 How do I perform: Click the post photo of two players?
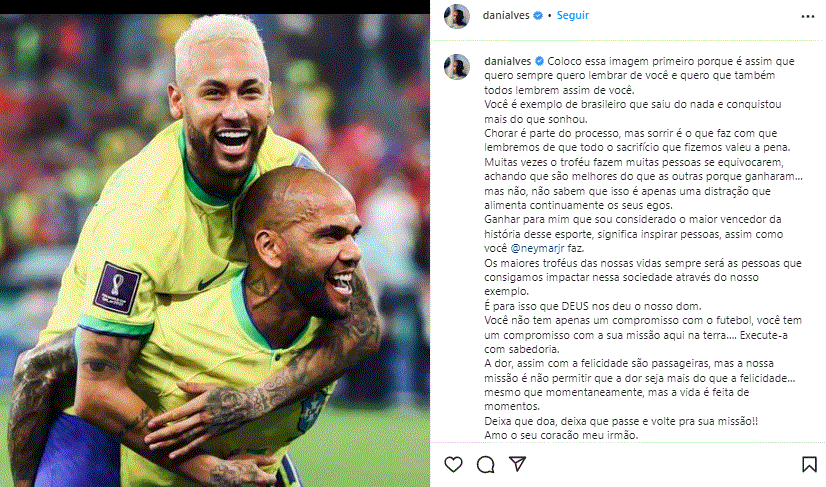pos(215,250)
